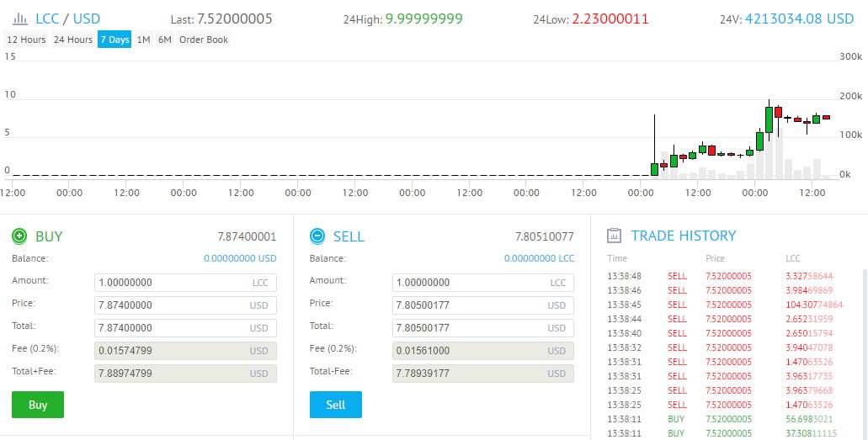Click the Sell Amount input field
This screenshot has height=440, width=868.
pos(482,283)
